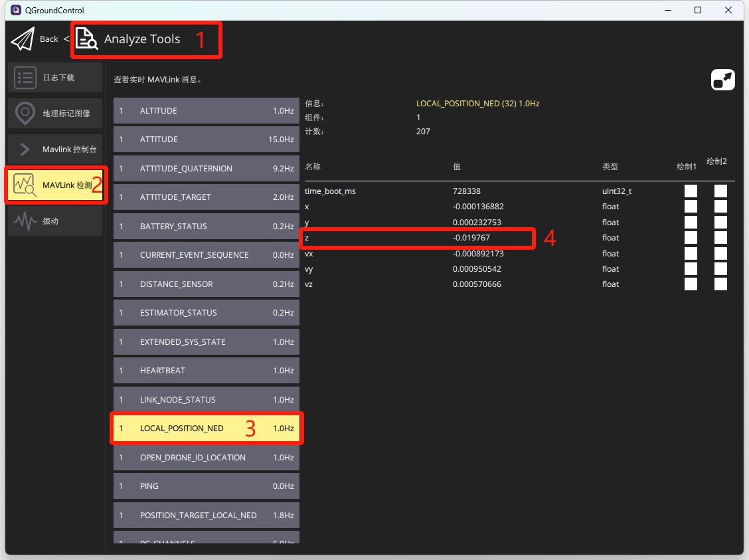
Task: Click the Mavlink console chevron icon
Action: (25, 149)
